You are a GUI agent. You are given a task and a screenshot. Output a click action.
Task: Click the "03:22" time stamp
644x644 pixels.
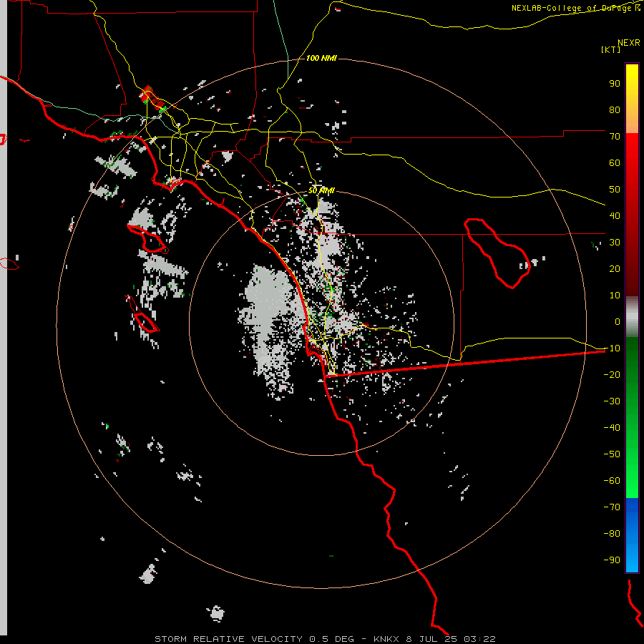click(479, 639)
